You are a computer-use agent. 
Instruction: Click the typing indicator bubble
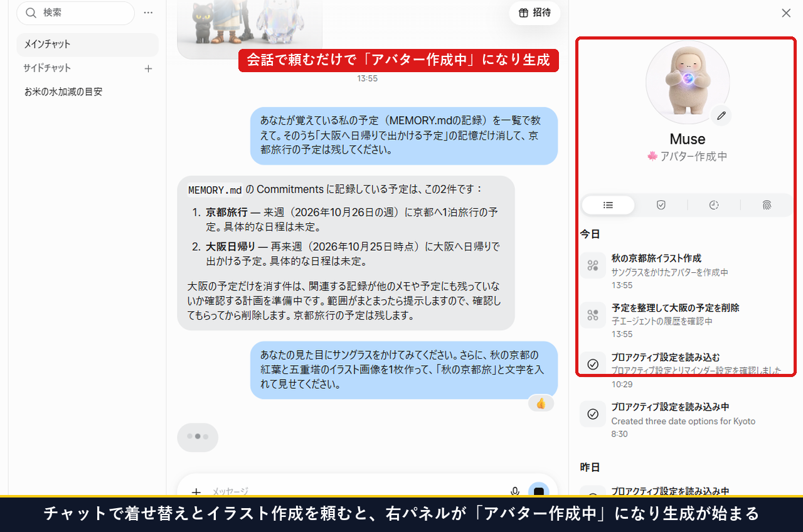click(x=198, y=437)
